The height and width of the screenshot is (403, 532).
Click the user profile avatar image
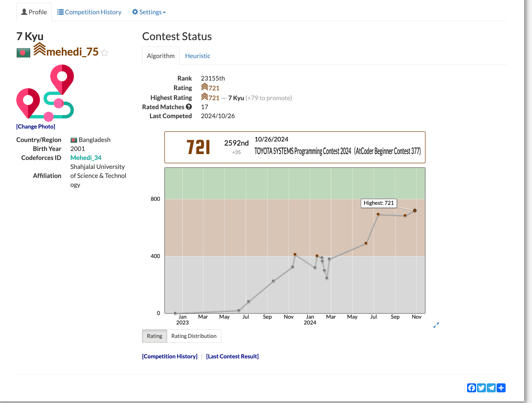pos(45,93)
